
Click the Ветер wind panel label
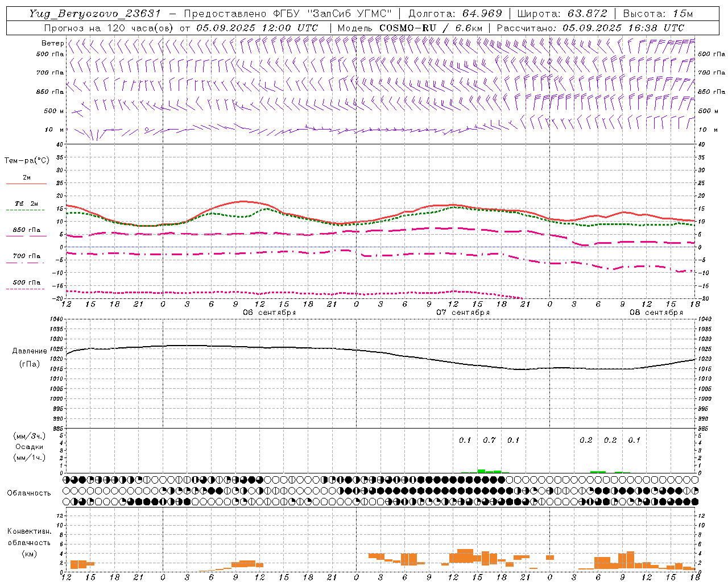coord(52,43)
